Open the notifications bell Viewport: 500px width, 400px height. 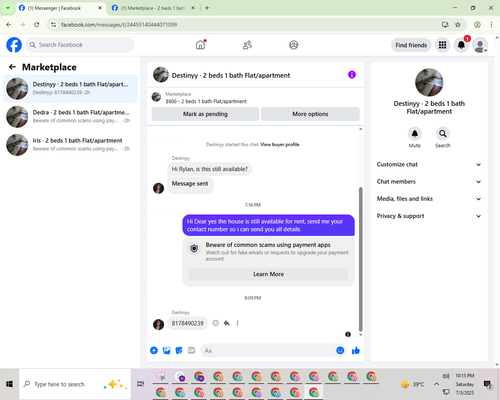[x=461, y=45]
